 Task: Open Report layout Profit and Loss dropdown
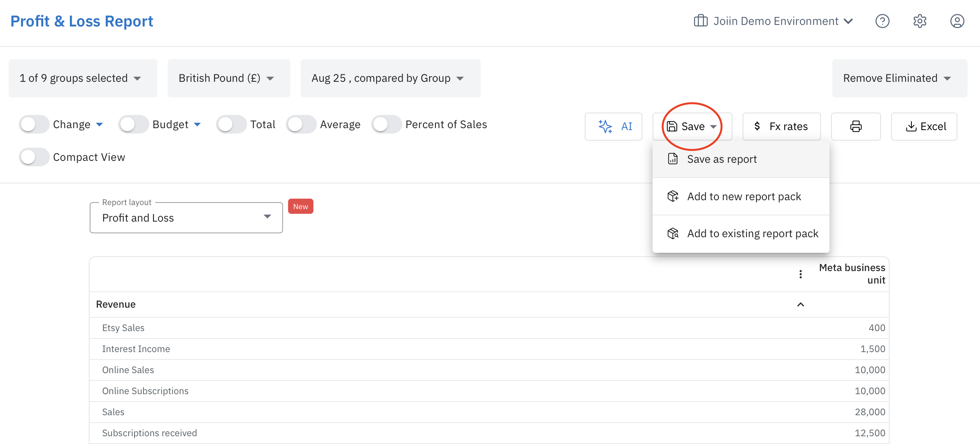pos(186,218)
